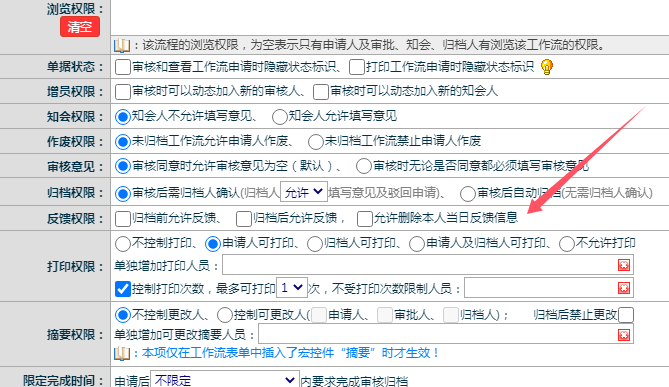Click the lightbulb hint icon
Image resolution: width=669 pixels, height=387 pixels.
click(x=547, y=67)
